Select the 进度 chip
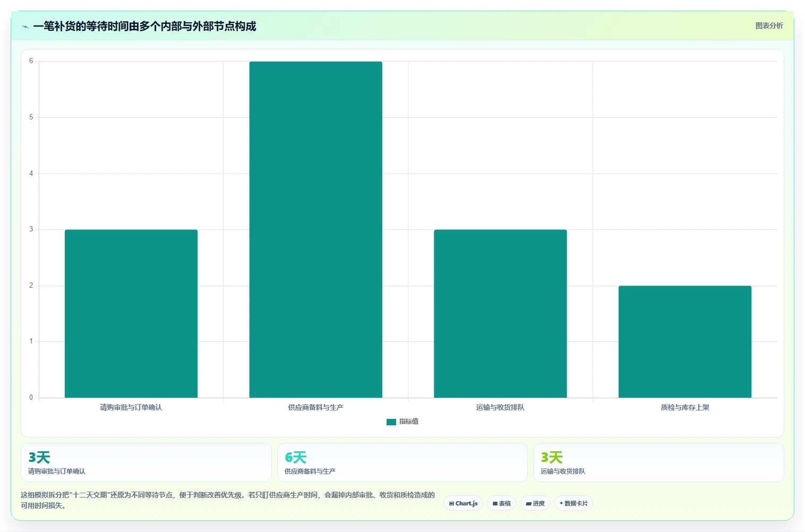 535,503
